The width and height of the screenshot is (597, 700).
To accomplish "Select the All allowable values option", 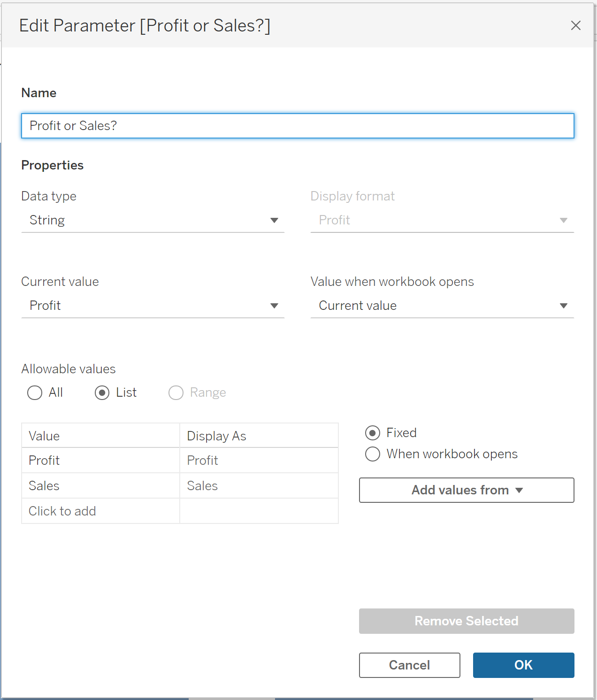I will [35, 392].
